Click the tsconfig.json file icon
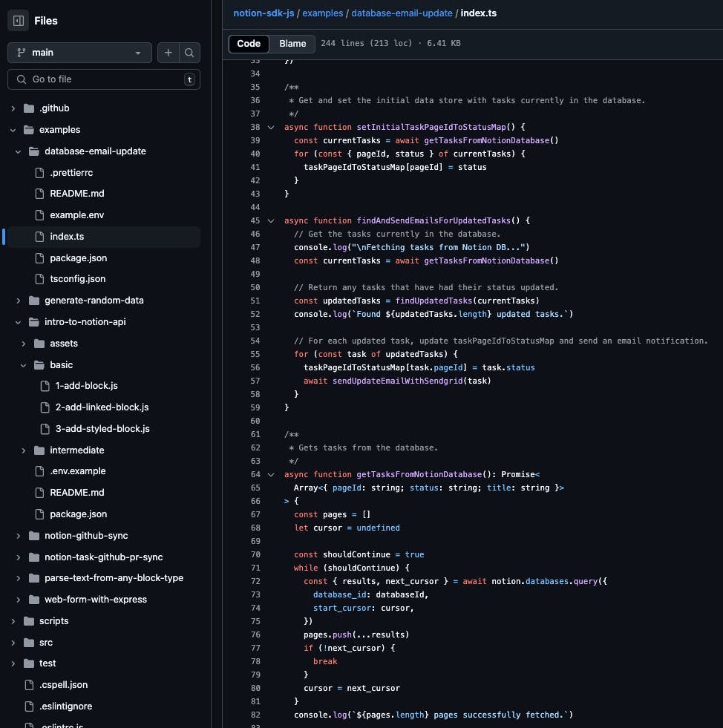 (x=40, y=279)
